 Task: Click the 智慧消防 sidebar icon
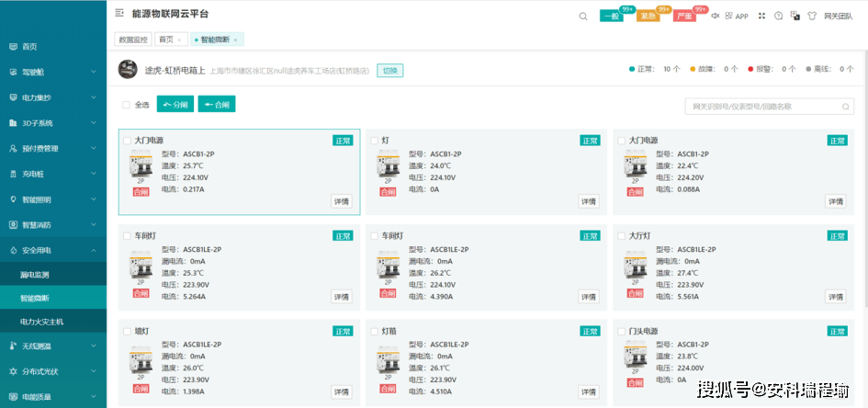point(13,225)
